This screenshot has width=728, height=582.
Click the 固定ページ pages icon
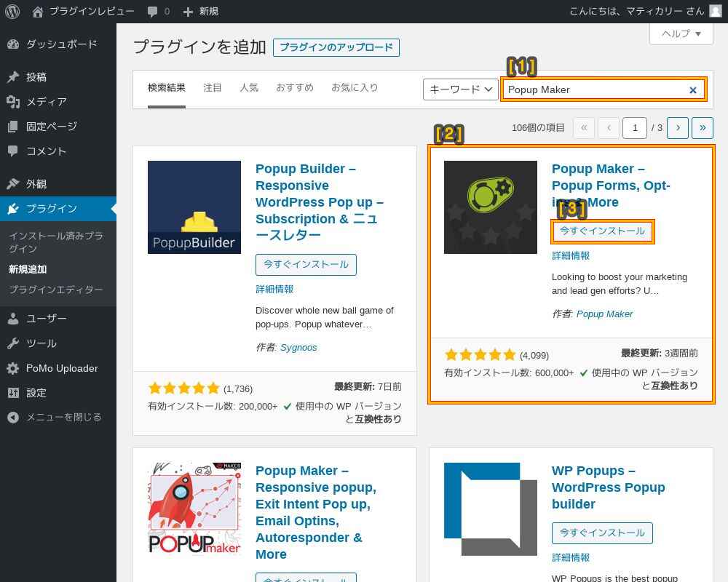[13, 127]
